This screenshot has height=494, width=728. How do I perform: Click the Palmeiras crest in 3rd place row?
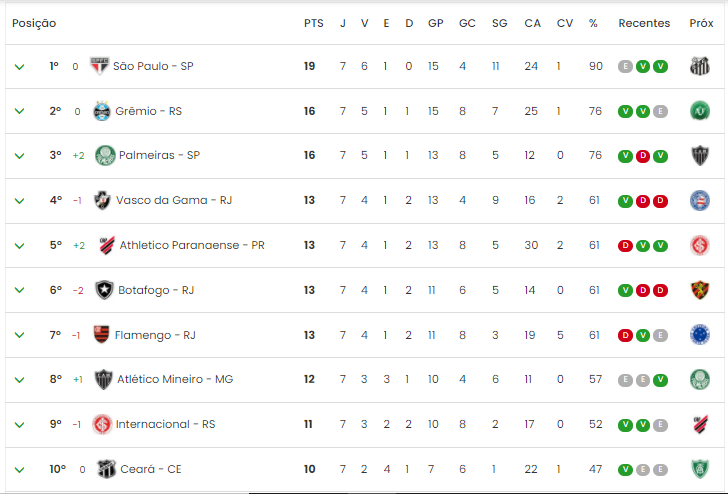pos(105,156)
